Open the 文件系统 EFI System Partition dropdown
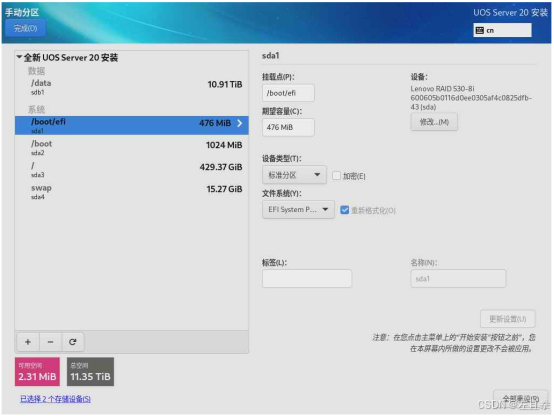Image resolution: width=554 pixels, height=416 pixels. (298, 210)
